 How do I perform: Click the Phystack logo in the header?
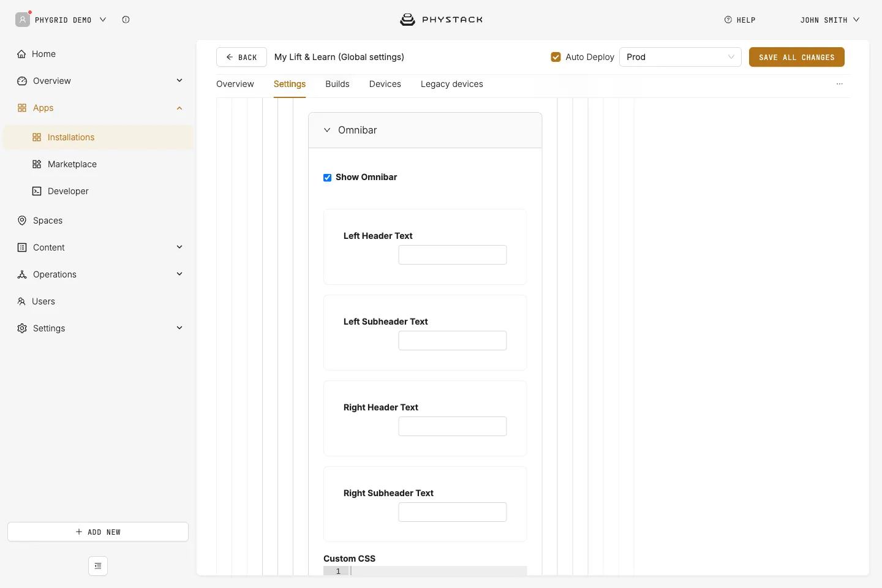441,20
